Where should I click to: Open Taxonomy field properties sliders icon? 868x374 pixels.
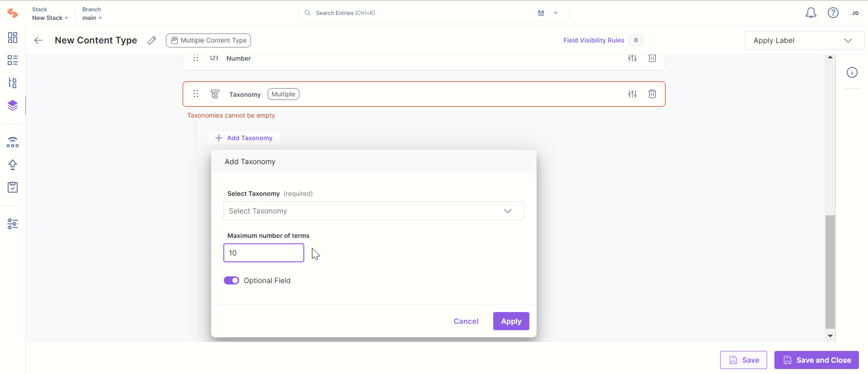click(632, 94)
